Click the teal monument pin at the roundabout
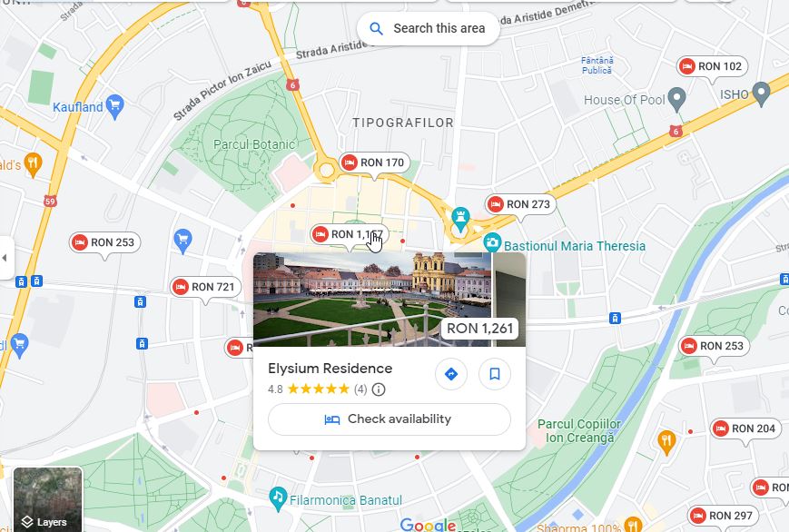789x532 pixels. [460, 220]
